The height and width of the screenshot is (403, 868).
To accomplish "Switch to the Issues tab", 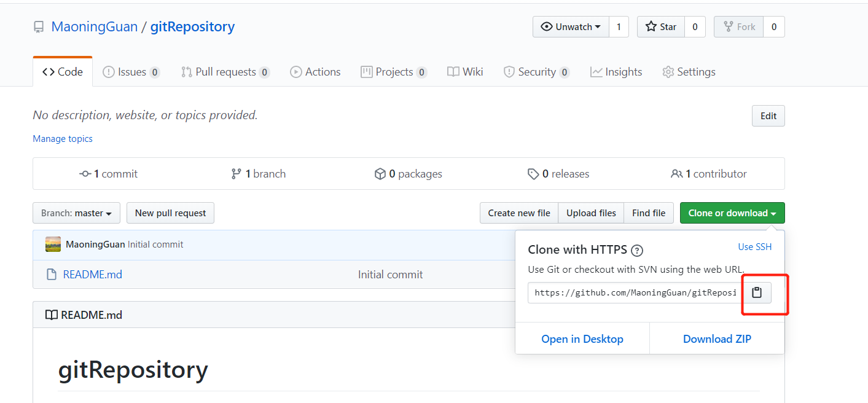I will point(131,72).
